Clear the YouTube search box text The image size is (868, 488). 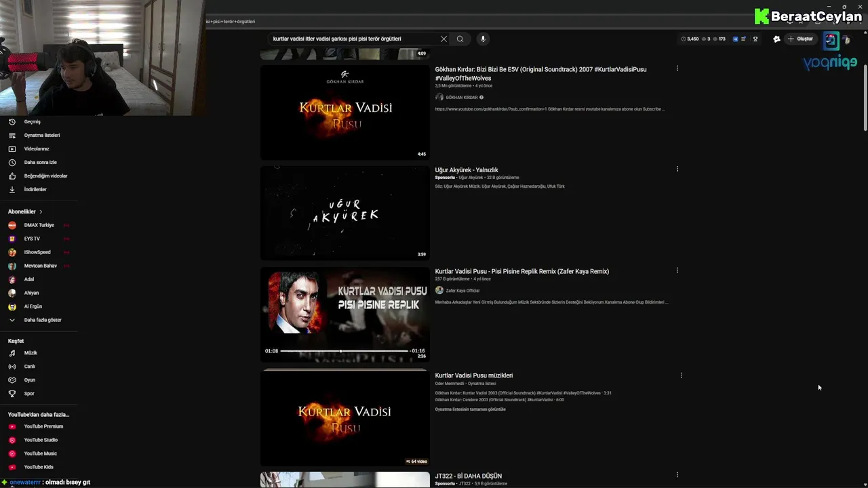443,39
